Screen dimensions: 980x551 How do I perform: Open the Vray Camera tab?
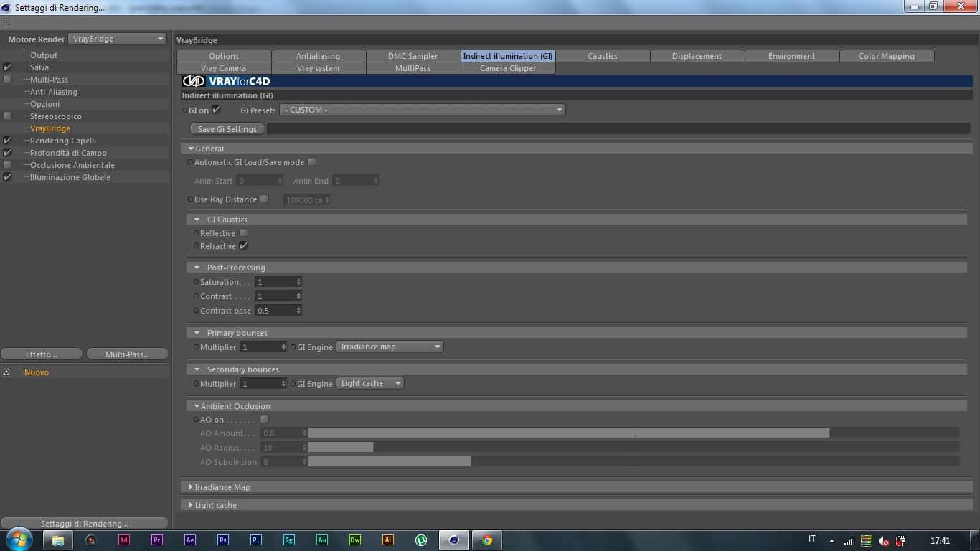pos(224,68)
